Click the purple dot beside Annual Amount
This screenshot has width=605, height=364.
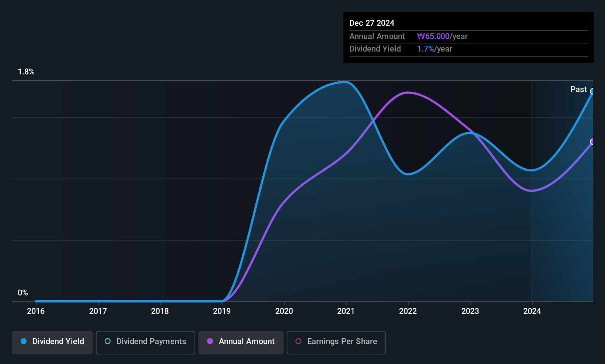(210, 342)
